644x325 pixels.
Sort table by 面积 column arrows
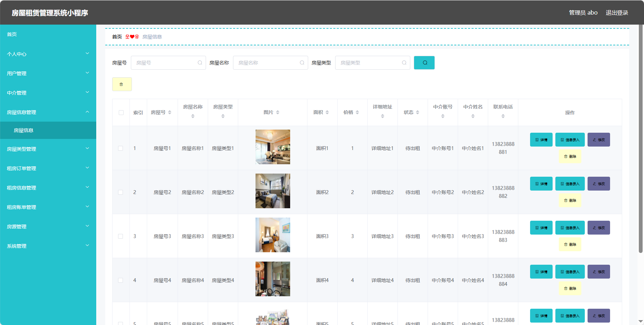coord(327,112)
